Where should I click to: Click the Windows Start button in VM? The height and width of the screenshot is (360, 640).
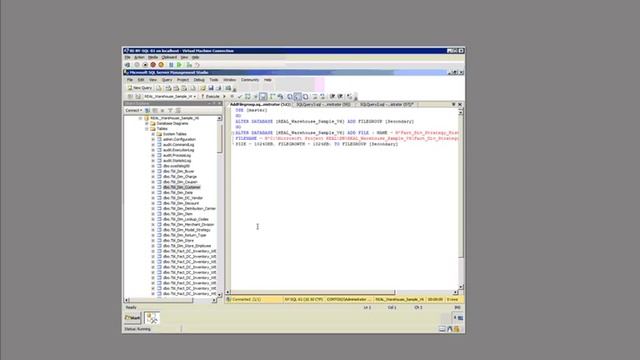tap(132, 318)
